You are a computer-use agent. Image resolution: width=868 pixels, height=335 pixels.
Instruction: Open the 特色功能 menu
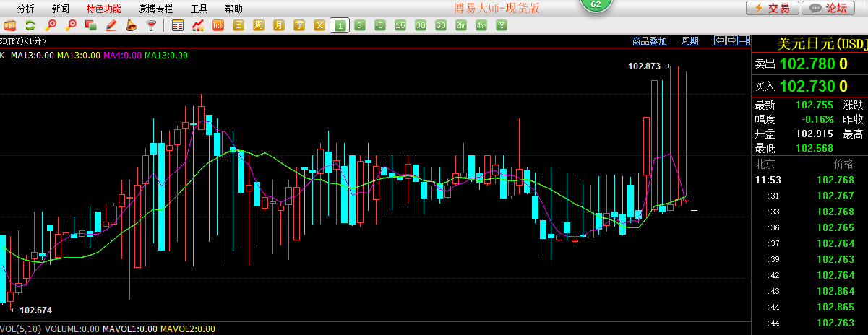103,9
